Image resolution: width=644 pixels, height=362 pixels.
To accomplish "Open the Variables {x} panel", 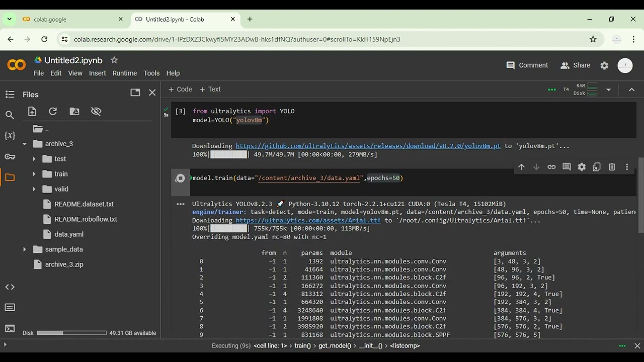I will click(10, 136).
